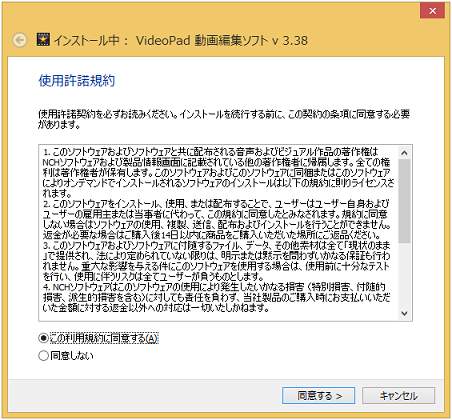Screen dimensions: 452x420
Task: Click the license text scroll-down arrow
Action: pos(404,313)
